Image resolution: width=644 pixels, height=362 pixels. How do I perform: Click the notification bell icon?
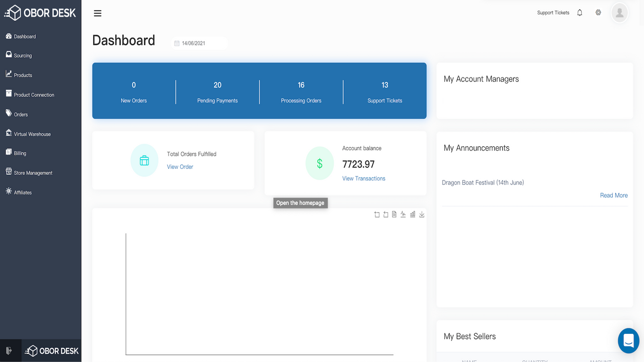coord(579,13)
